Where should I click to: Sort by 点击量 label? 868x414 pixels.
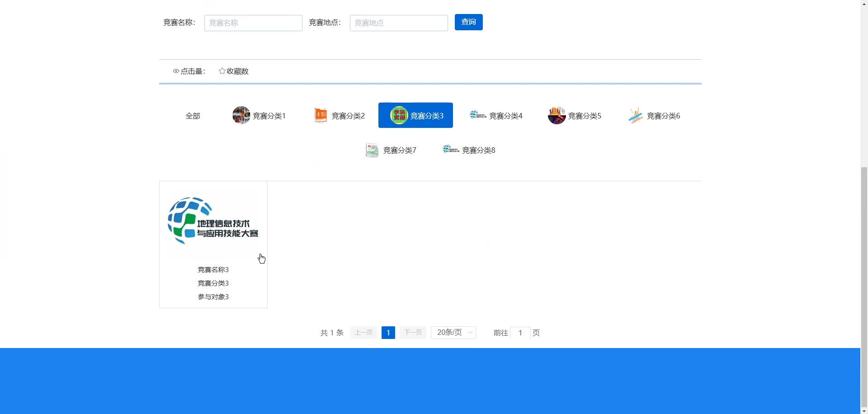pos(193,71)
